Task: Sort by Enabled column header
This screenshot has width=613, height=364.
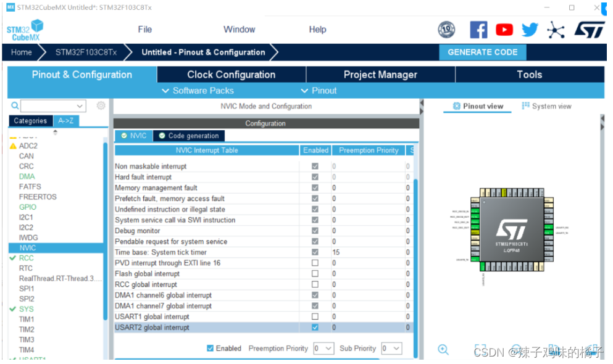Action: tap(316, 151)
